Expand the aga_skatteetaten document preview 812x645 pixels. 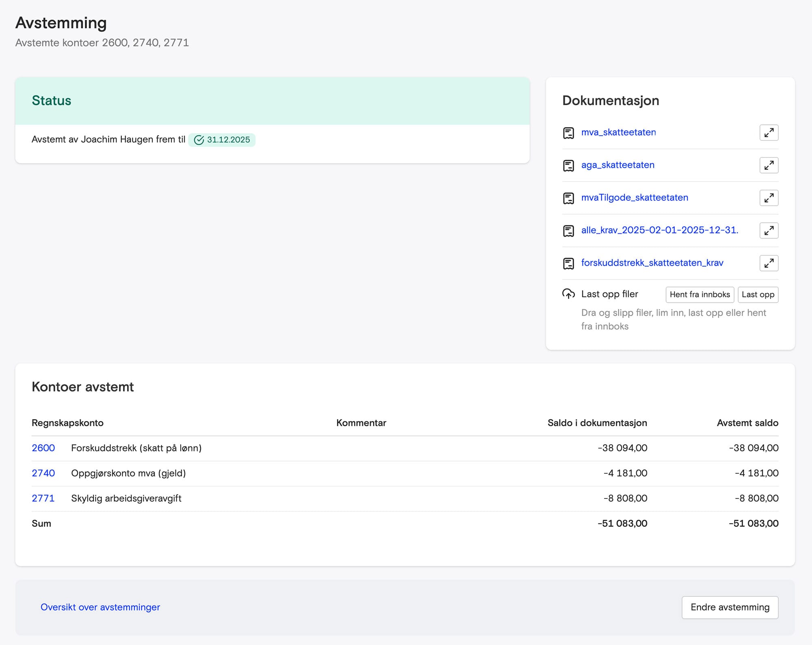click(x=769, y=165)
